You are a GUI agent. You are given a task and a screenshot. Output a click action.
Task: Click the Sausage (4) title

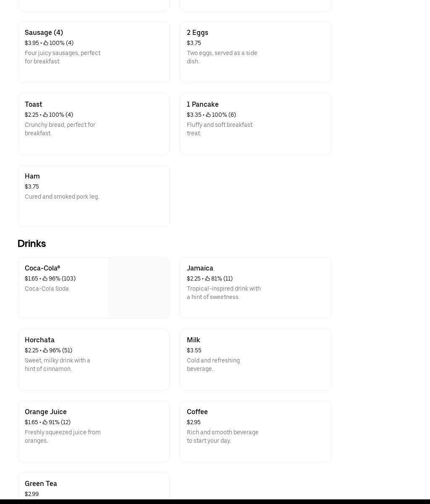[44, 32]
